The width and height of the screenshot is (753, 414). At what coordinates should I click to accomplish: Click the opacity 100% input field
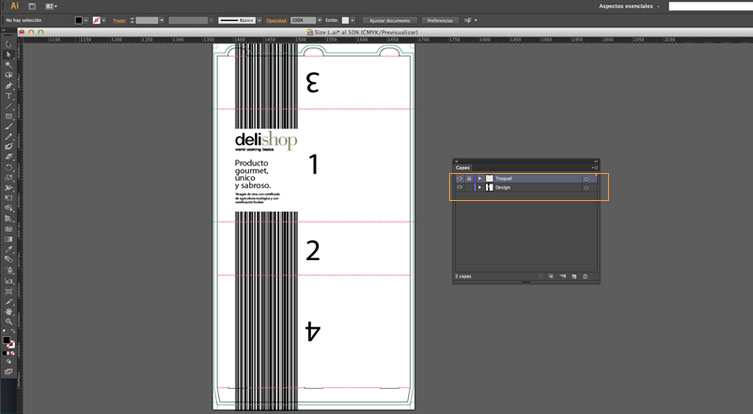click(304, 20)
